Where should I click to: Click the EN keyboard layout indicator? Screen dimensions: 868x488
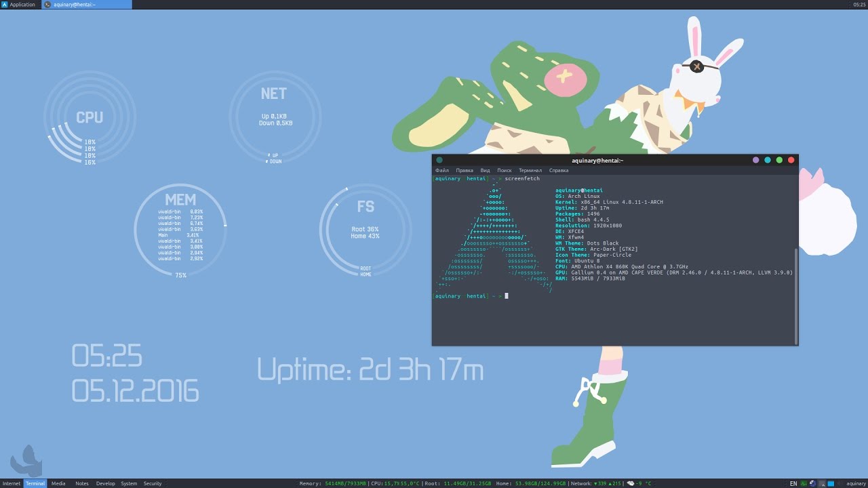(x=793, y=484)
